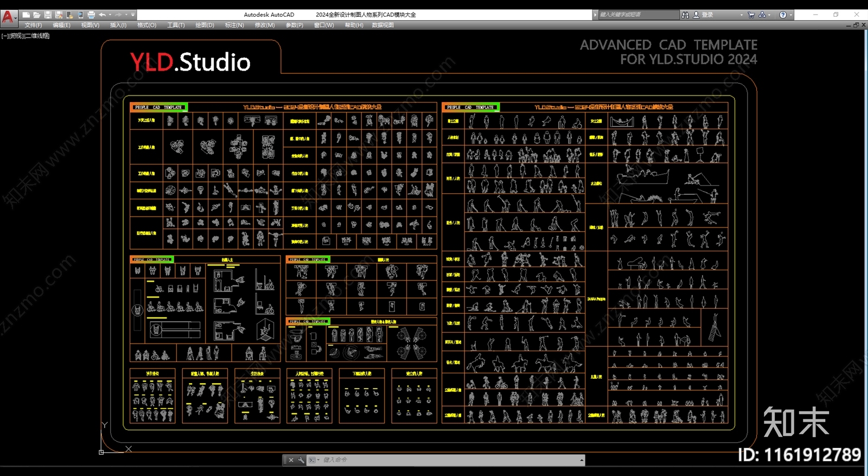Open the 文件(F) menu
This screenshot has height=476, width=868.
click(x=33, y=25)
